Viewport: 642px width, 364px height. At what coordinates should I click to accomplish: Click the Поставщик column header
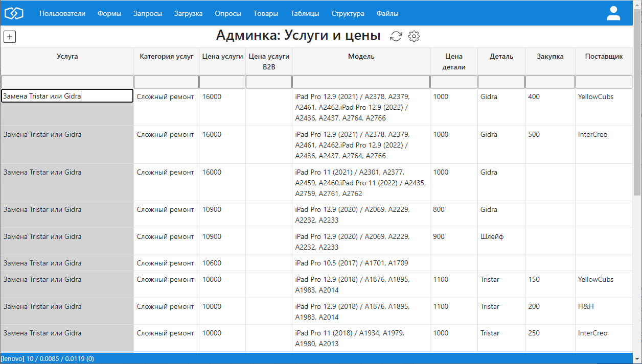604,61
